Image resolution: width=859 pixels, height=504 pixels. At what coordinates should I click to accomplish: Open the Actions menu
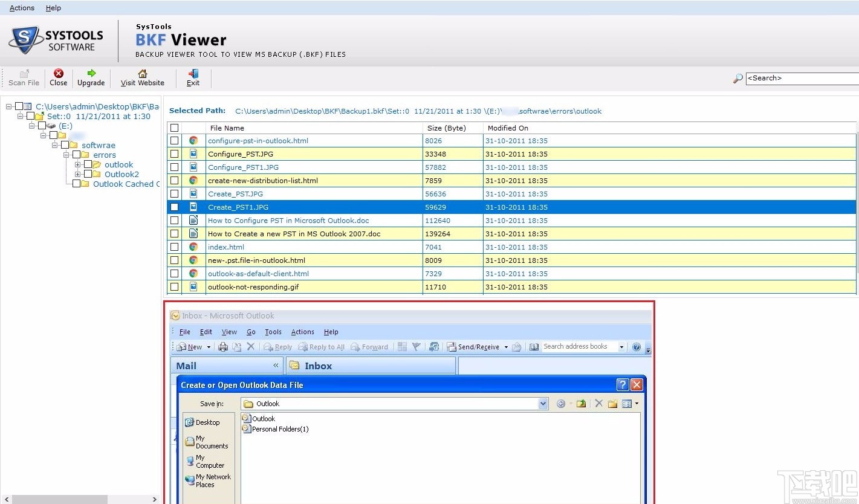(21, 8)
